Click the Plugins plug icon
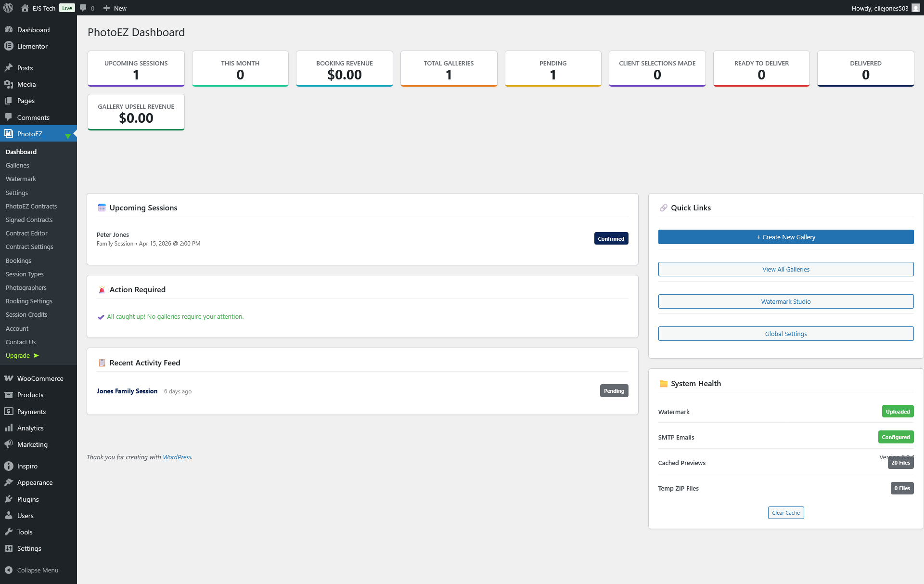Viewport: 924px width, 584px height. coord(9,499)
